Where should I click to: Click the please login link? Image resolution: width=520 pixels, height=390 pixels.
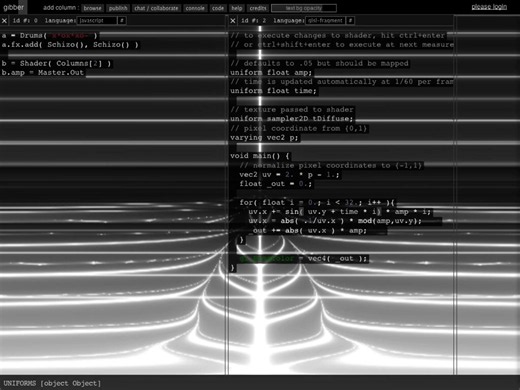click(x=489, y=7)
